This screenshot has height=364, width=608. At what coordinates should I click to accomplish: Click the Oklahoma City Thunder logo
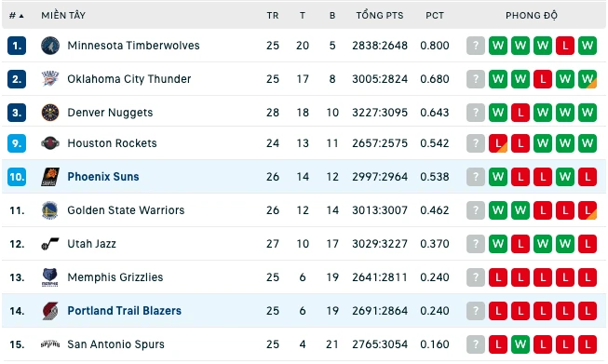[x=50, y=79]
